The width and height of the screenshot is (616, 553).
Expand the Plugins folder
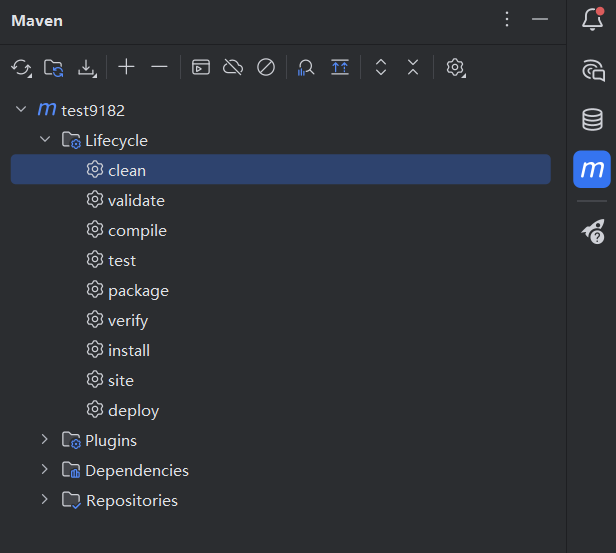click(x=44, y=439)
